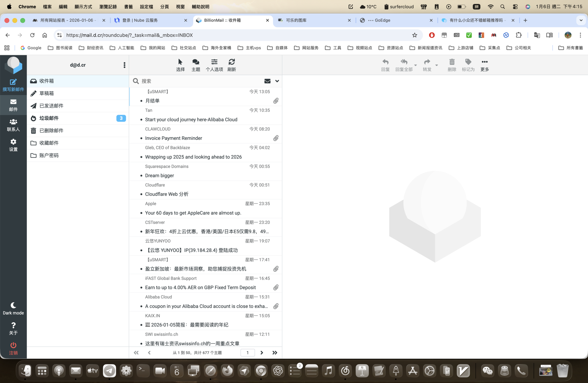This screenshot has width=588, height=383.
Task: Open the 已发送邮件 sent folder
Action: [78, 106]
